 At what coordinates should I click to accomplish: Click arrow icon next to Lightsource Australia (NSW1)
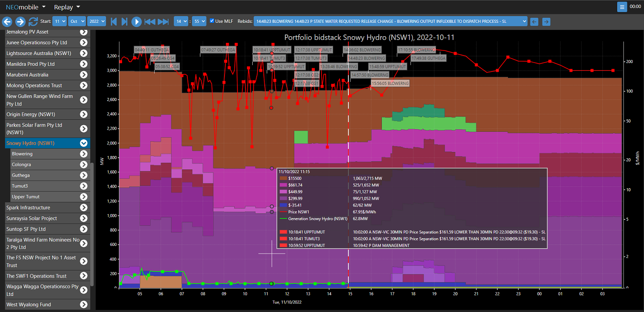point(84,53)
